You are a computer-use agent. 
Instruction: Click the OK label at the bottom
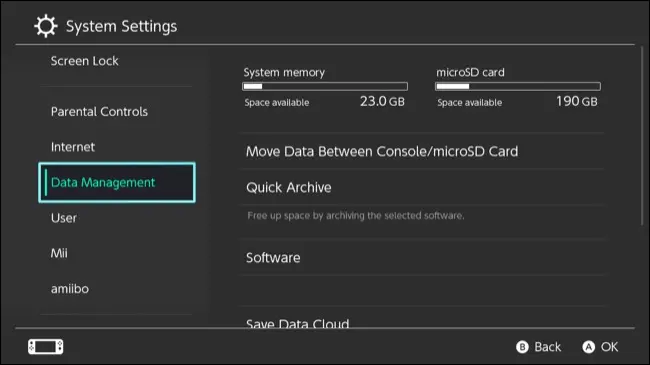609,347
